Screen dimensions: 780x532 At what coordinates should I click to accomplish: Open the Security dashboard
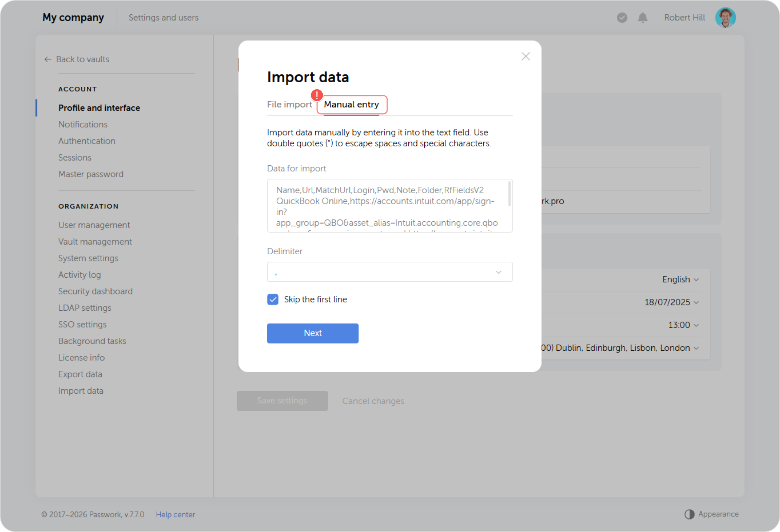pyautogui.click(x=95, y=291)
